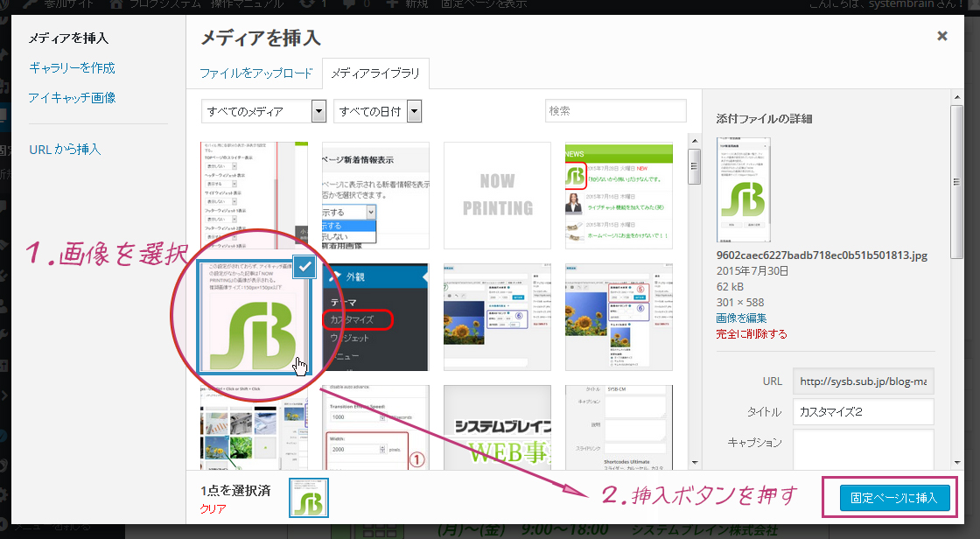
Task: Click 完全に削除する delete link
Action: [x=751, y=333]
